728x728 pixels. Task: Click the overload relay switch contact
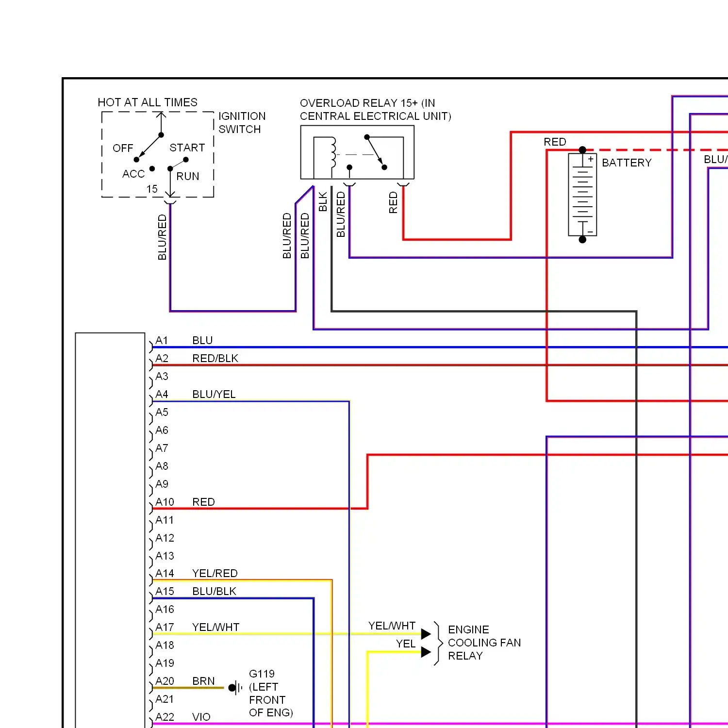(x=376, y=152)
